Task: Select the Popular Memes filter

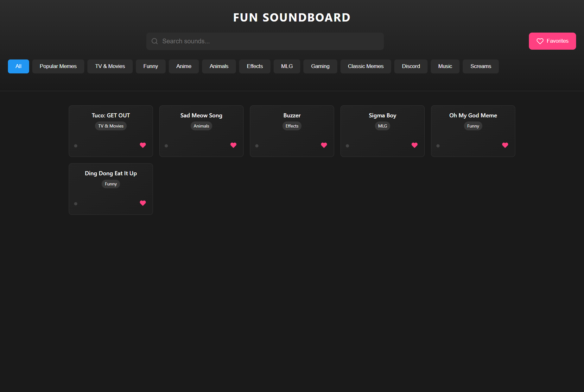Action: tap(58, 66)
